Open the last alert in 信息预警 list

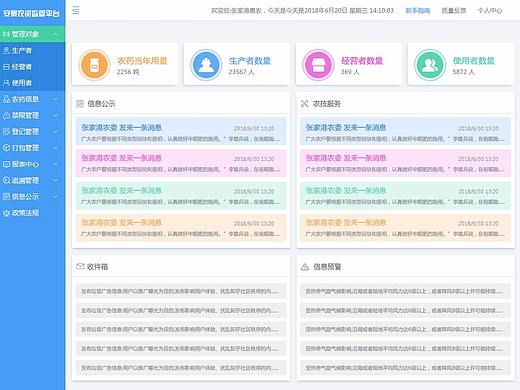point(405,368)
